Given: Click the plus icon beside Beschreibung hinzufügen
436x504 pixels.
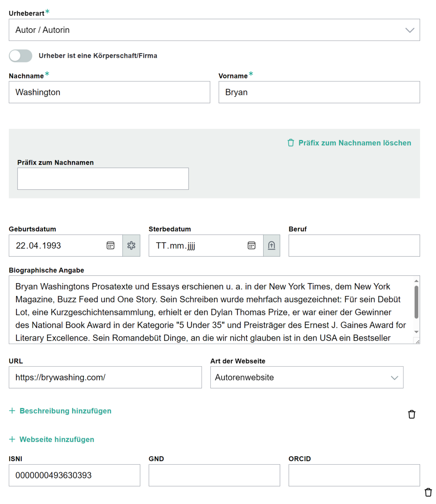Looking at the screenshot, I should [12, 411].
